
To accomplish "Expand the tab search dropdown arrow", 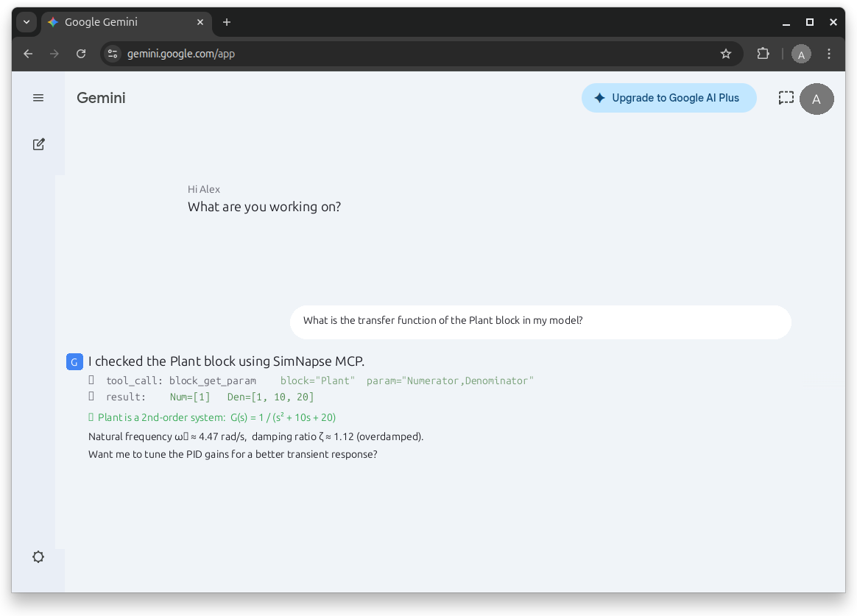I will [27, 22].
